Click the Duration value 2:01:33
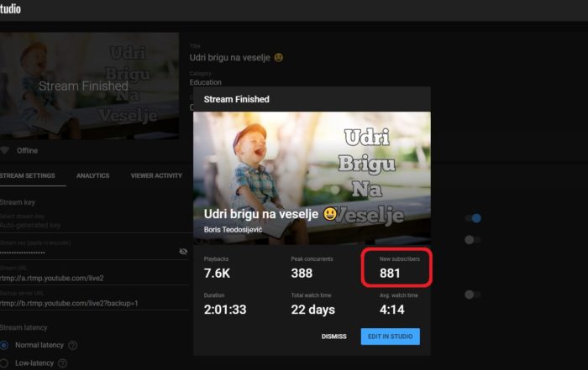This screenshot has width=588, height=370. coord(225,310)
